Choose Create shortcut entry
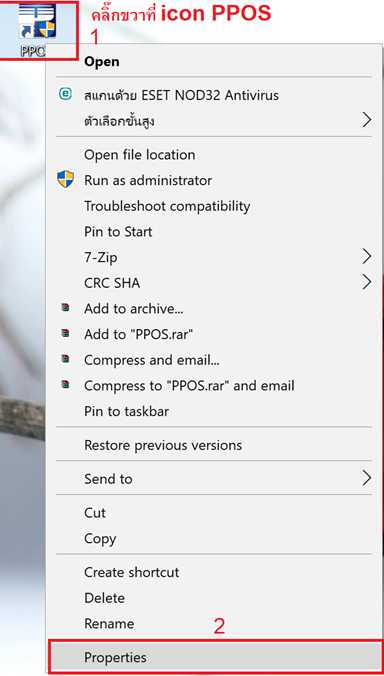Viewport: 384px width, 676px height. tap(131, 573)
